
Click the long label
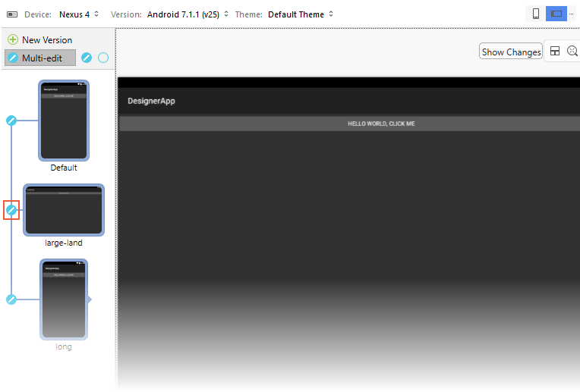tap(64, 347)
